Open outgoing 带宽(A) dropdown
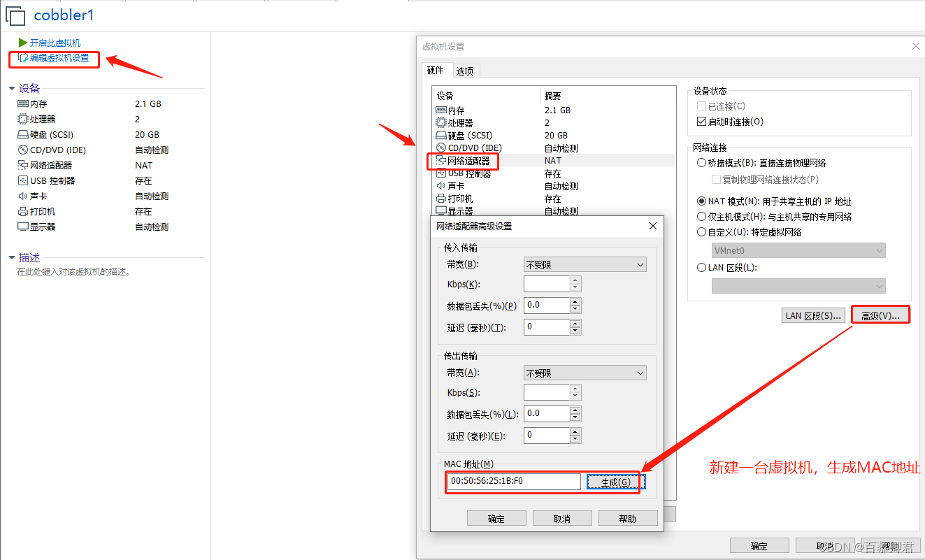Screen dimensions: 925x560 [x=585, y=373]
